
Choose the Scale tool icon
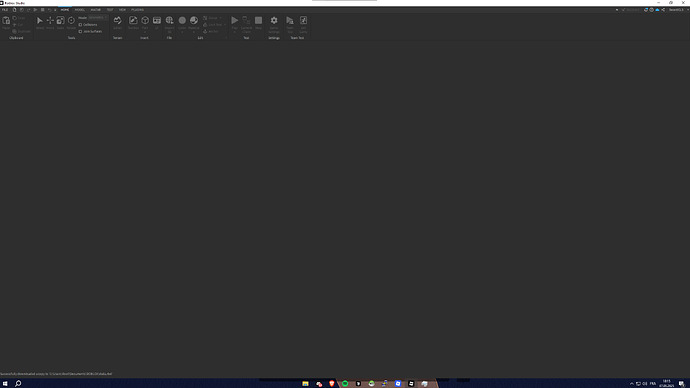pyautogui.click(x=60, y=22)
